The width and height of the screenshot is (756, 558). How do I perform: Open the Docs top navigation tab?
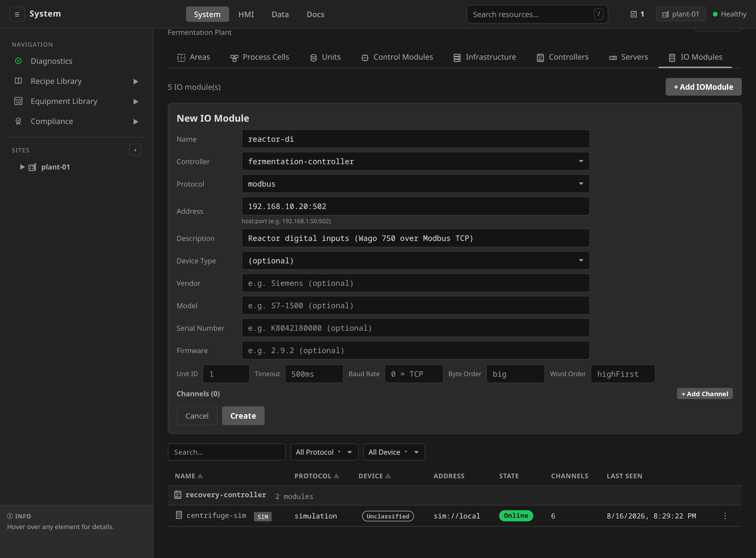[315, 14]
